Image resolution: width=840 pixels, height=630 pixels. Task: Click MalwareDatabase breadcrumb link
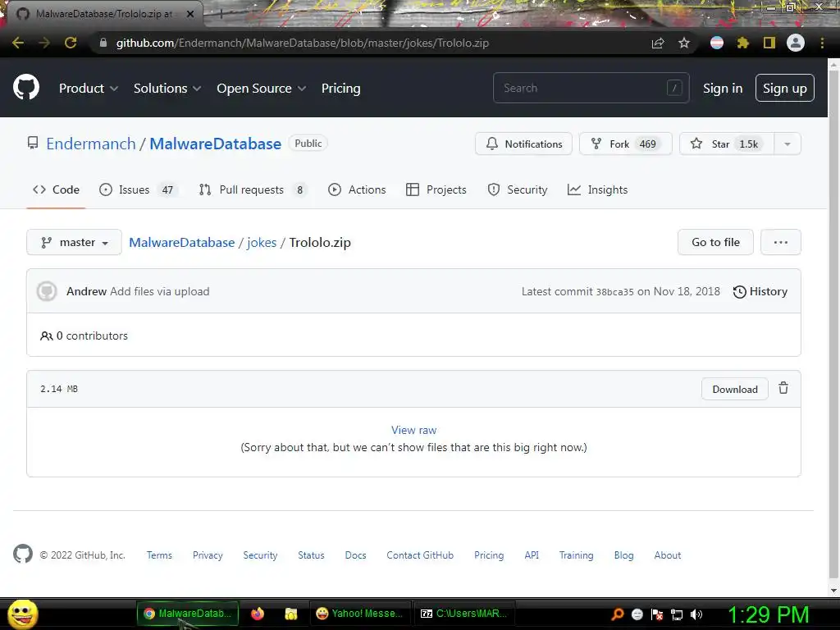pos(181,242)
